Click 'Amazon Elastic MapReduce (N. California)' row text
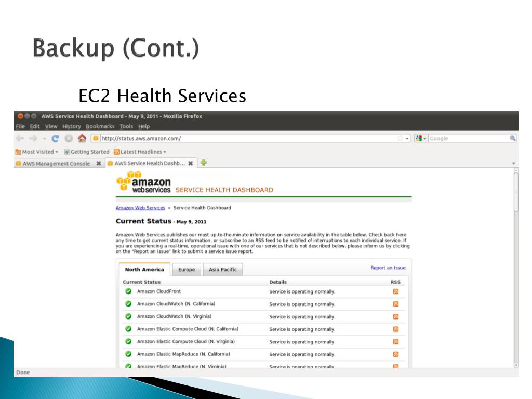Viewport: 532px width, 399px height. coord(183,354)
